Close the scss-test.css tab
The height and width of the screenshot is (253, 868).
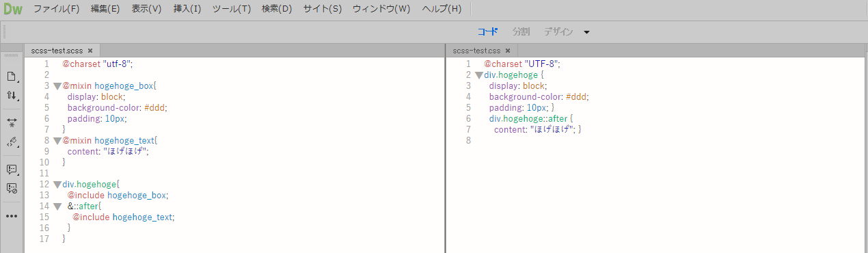[508, 51]
